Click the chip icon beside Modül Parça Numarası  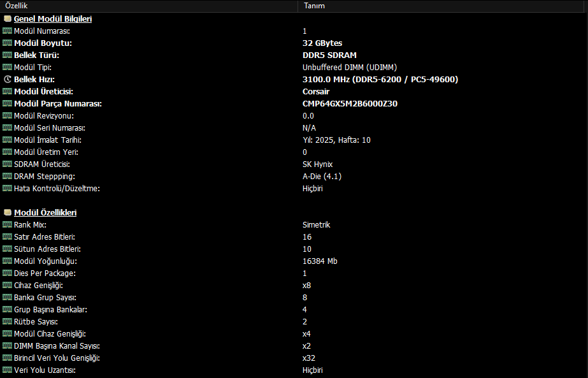coord(8,103)
